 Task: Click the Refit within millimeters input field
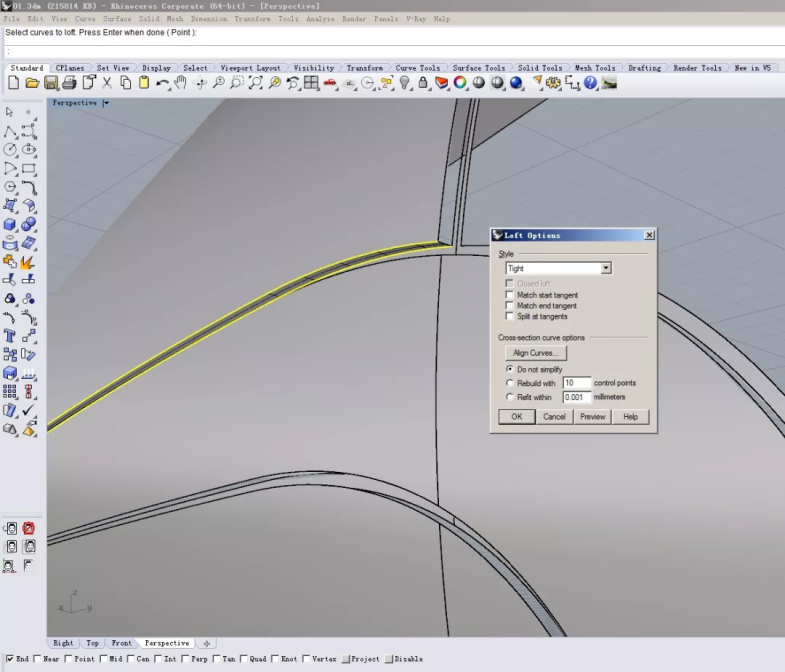[x=576, y=397]
